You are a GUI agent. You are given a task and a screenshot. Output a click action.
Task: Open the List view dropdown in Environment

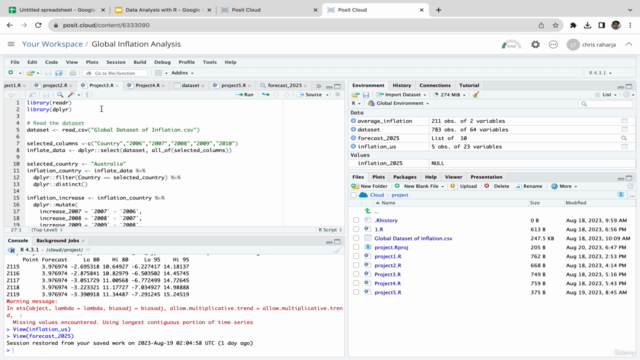[606, 95]
